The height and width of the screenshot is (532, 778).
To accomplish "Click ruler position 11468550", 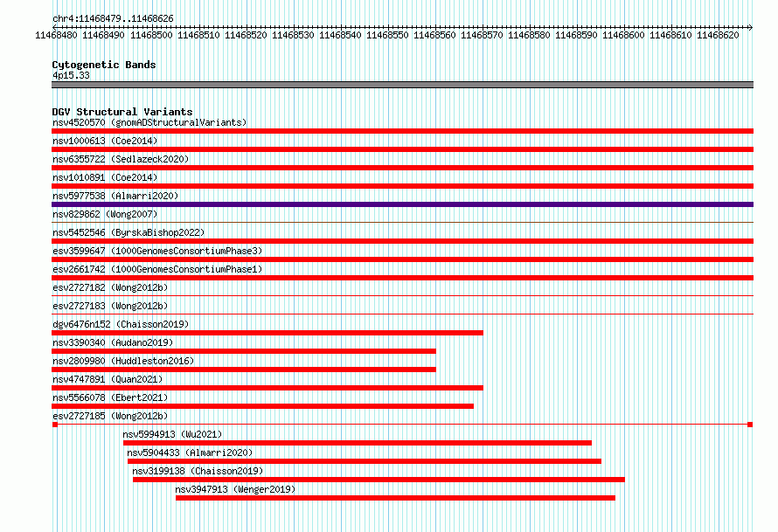I will (x=387, y=35).
